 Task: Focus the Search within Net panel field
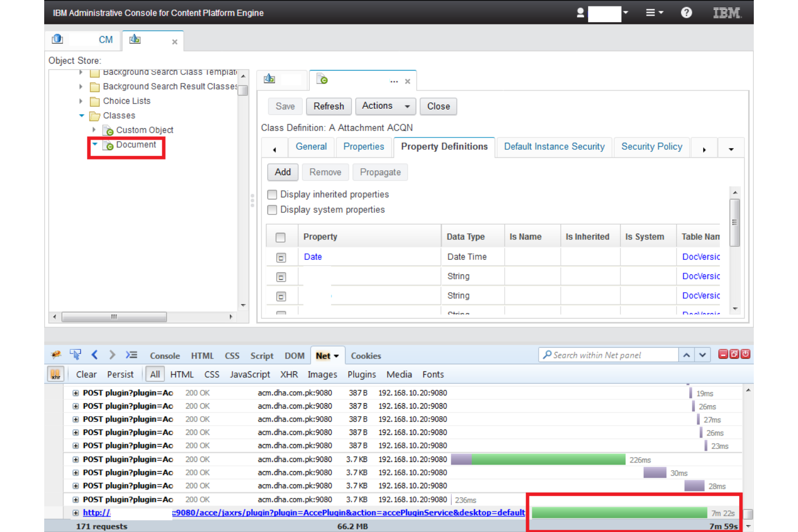(x=608, y=355)
